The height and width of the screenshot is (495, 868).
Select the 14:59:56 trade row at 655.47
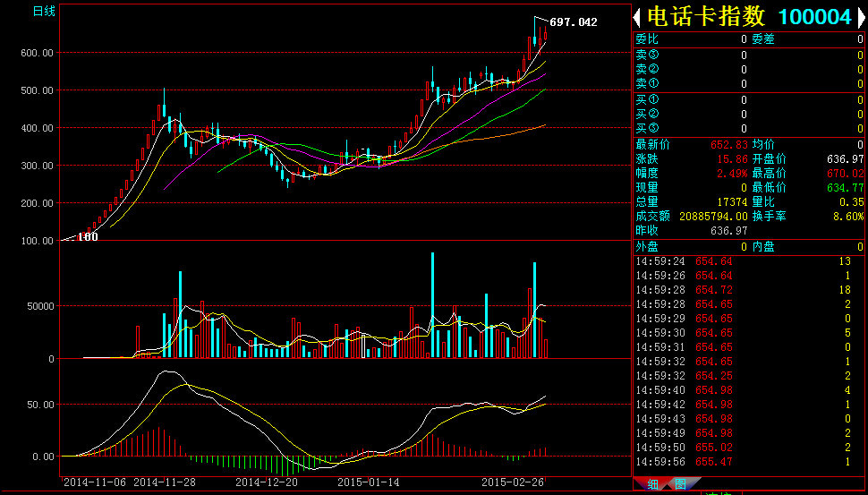748,462
